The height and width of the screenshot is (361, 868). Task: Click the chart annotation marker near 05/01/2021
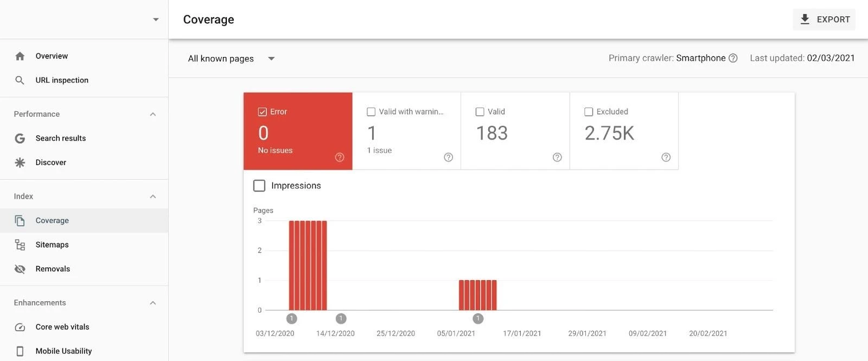tap(478, 319)
